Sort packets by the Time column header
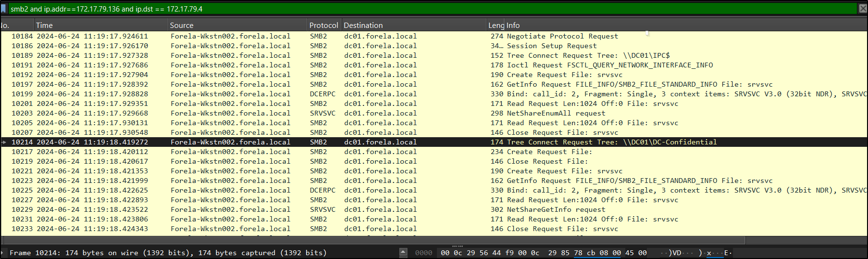Viewport: 868px width, 259px height. click(44, 25)
